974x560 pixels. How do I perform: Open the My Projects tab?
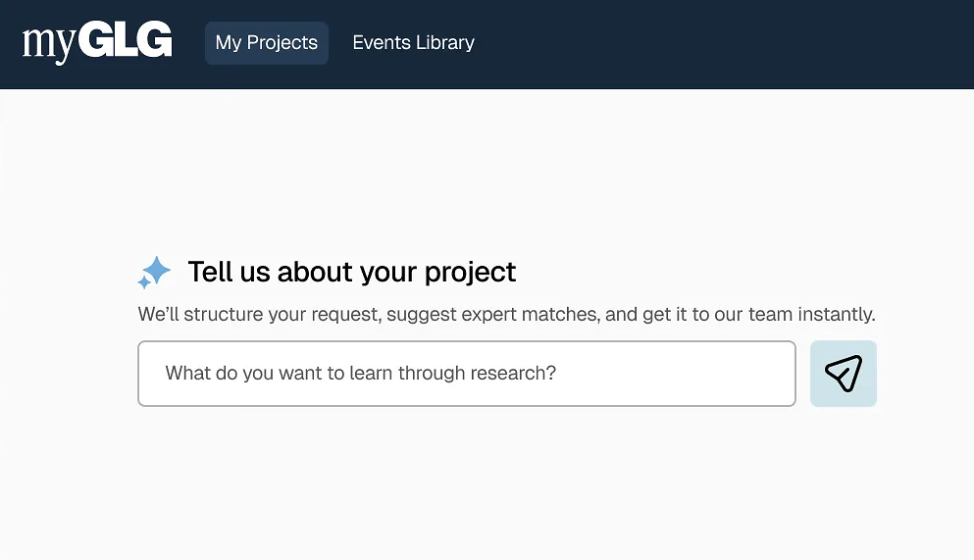tap(267, 43)
